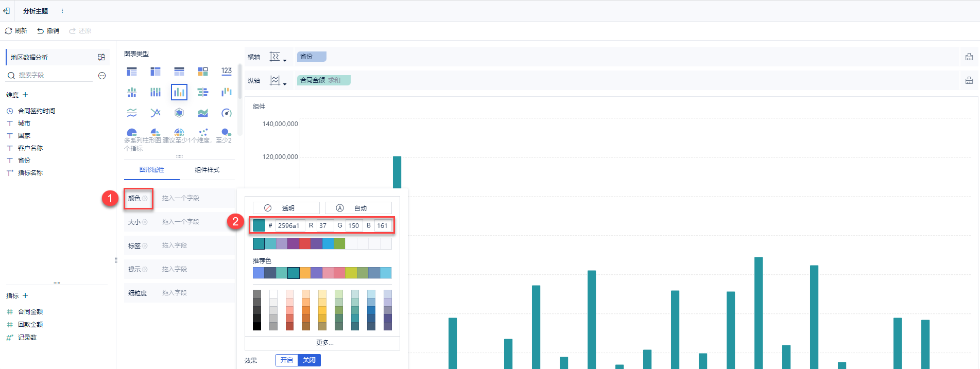Choose the waterfall chart icon
980x369 pixels.
click(x=227, y=92)
